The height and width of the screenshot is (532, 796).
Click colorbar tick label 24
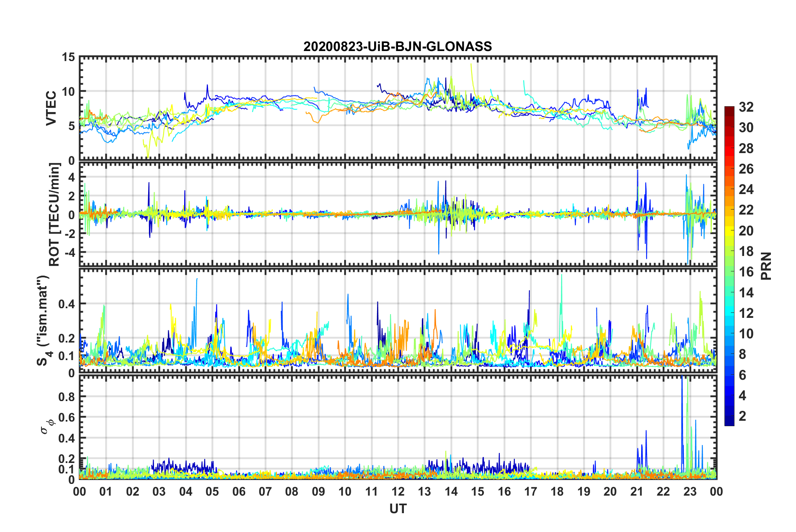pyautogui.click(x=746, y=189)
